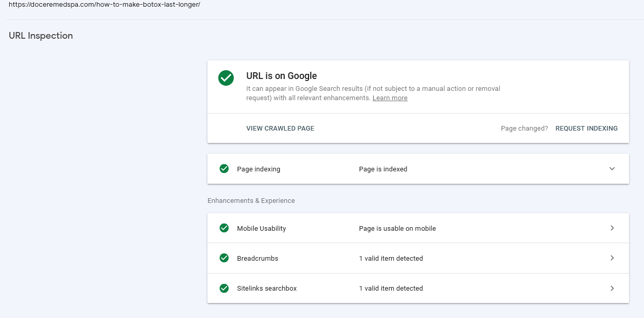
Task: Click the green check icon beside Sitelinks searchbox
Action: click(224, 288)
